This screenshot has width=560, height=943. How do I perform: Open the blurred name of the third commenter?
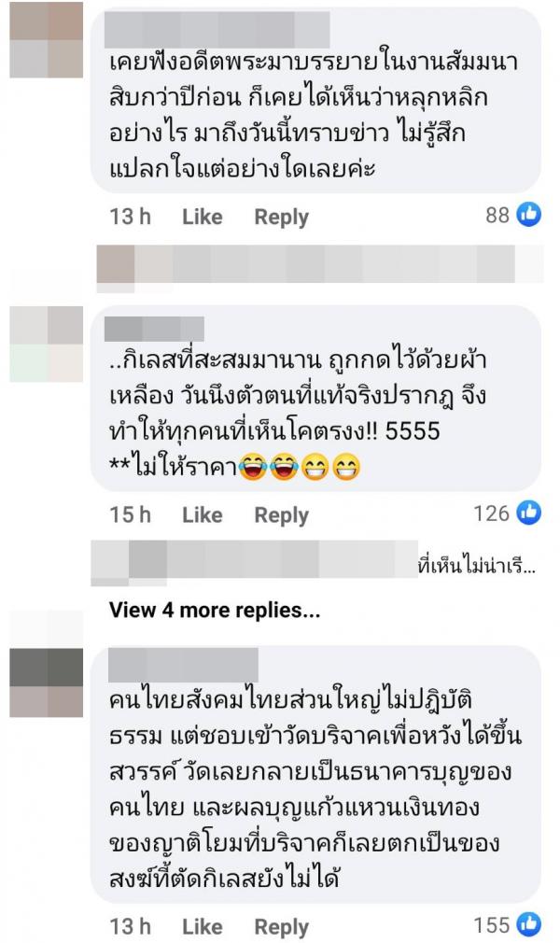click(181, 665)
